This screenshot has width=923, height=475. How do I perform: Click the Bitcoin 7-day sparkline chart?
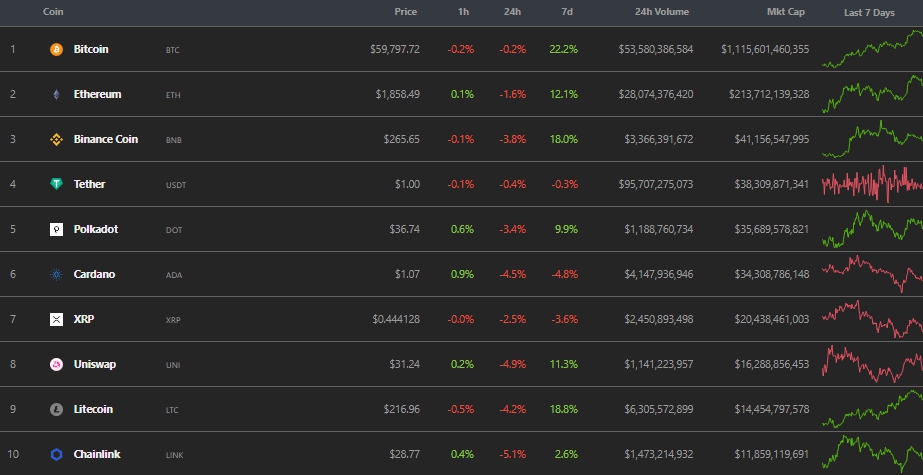[x=872, y=49]
